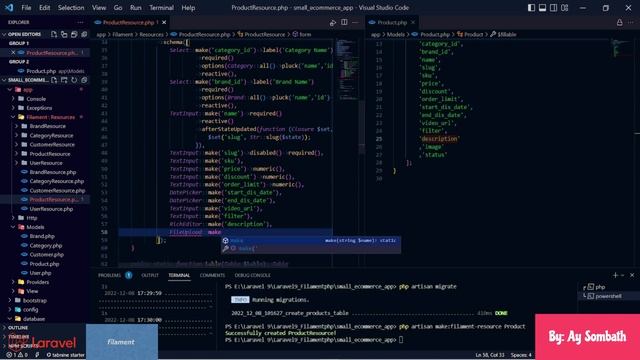Open Category.php model file
640x360 pixels.
coord(45,246)
